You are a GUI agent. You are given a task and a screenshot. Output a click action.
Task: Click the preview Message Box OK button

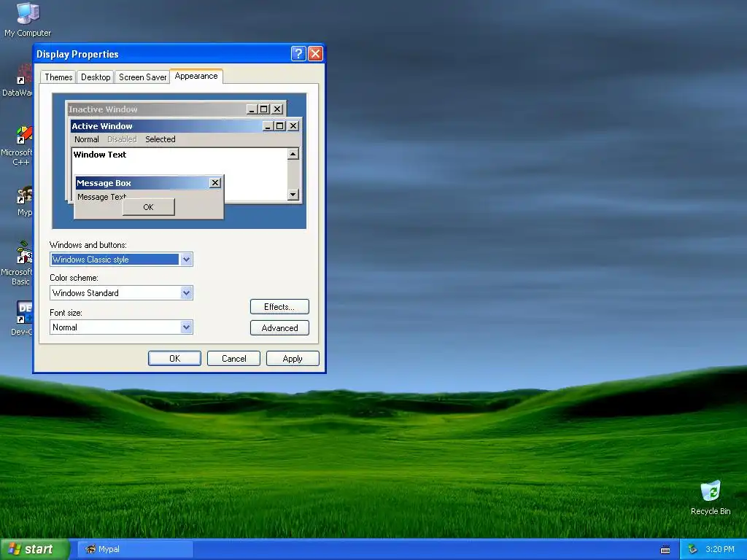point(149,207)
